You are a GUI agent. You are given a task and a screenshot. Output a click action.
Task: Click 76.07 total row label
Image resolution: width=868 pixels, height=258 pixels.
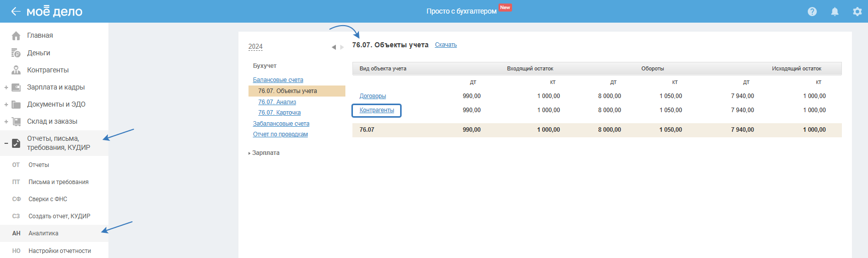pyautogui.click(x=367, y=130)
